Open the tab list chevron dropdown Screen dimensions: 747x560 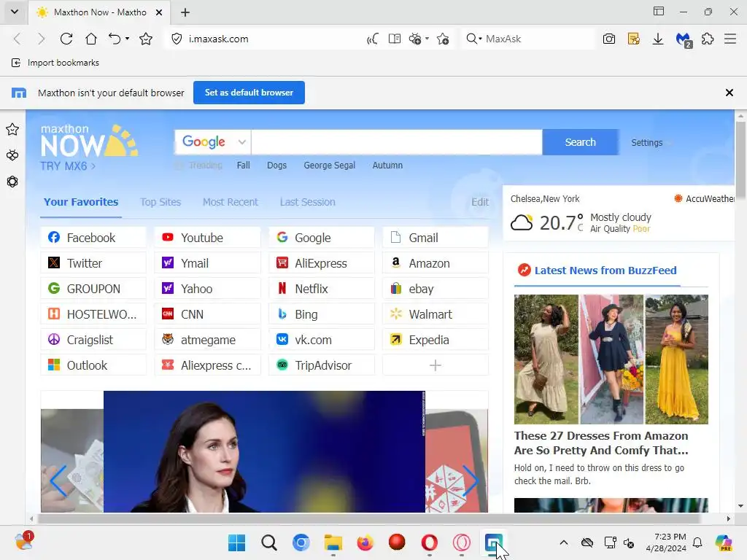pos(15,12)
